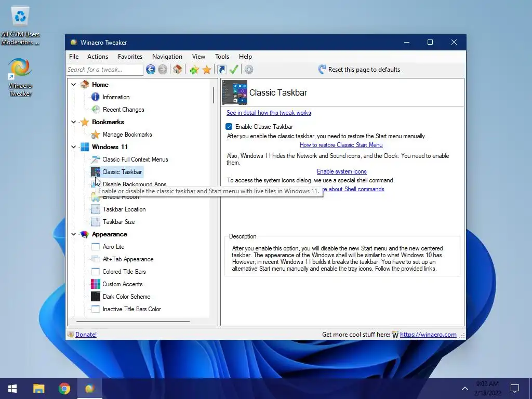
Task: Click the Information tree icon
Action: 96,97
